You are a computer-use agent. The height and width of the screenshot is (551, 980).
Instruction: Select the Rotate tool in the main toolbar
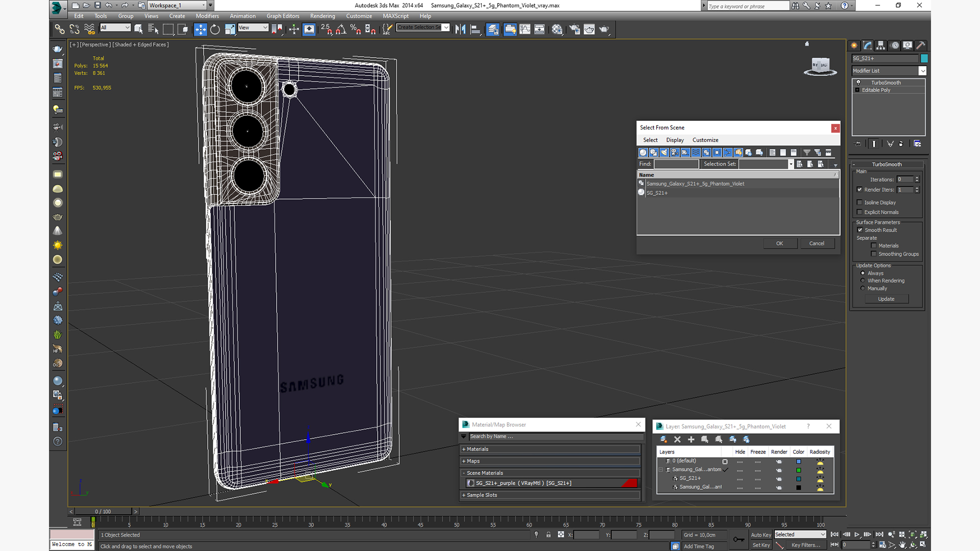coord(215,30)
